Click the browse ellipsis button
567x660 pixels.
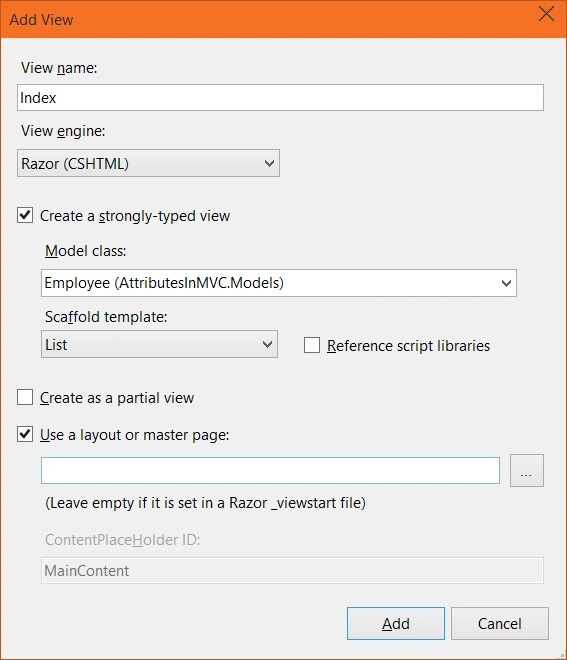(x=527, y=470)
